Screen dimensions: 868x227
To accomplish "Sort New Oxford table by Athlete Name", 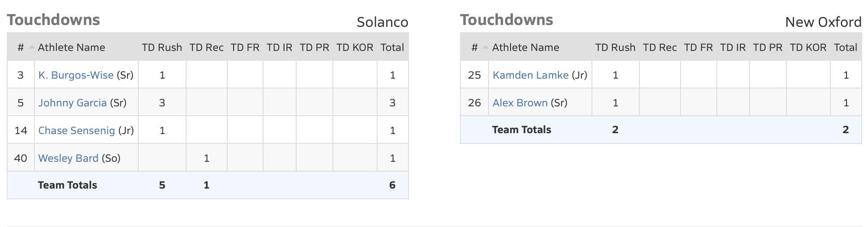I will coord(525,47).
